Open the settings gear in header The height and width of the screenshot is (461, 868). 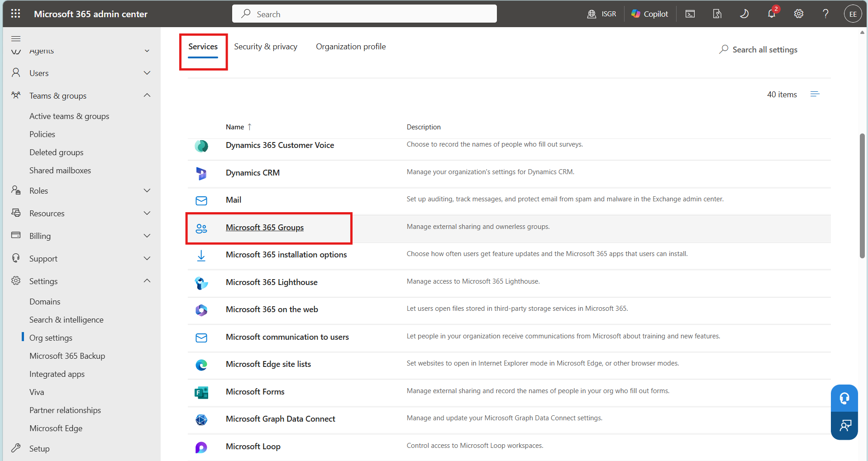point(799,14)
